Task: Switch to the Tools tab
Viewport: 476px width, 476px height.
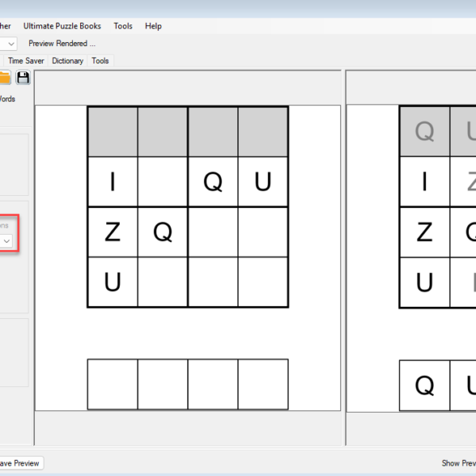Action: coord(100,61)
